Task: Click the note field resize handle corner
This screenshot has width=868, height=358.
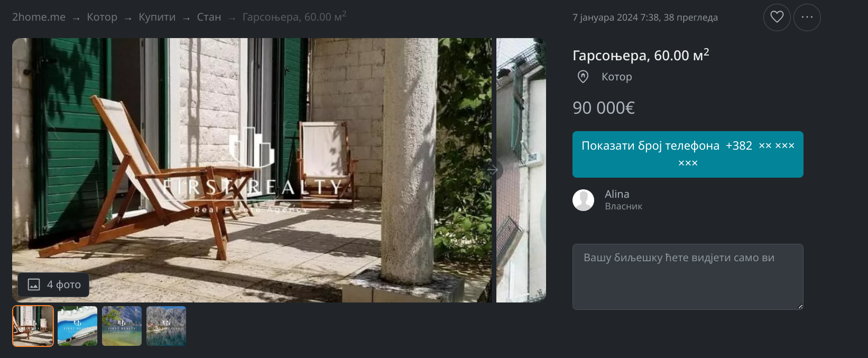Action: coord(800,306)
